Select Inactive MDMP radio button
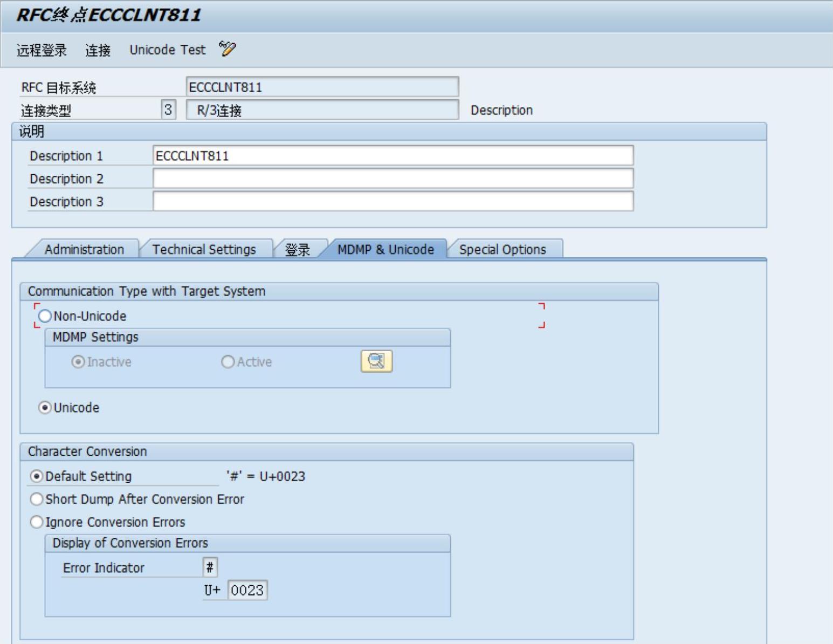Screen dimensions: 833x644 coord(78,362)
